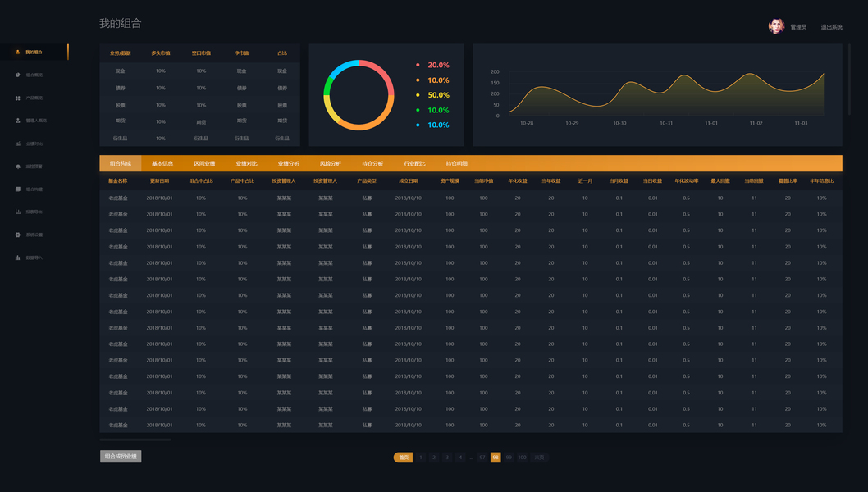Click the administrator avatar picture

(x=776, y=26)
